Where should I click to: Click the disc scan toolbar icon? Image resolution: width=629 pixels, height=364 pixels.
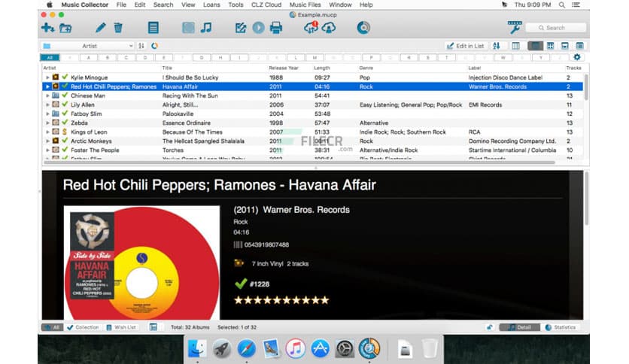(x=363, y=28)
